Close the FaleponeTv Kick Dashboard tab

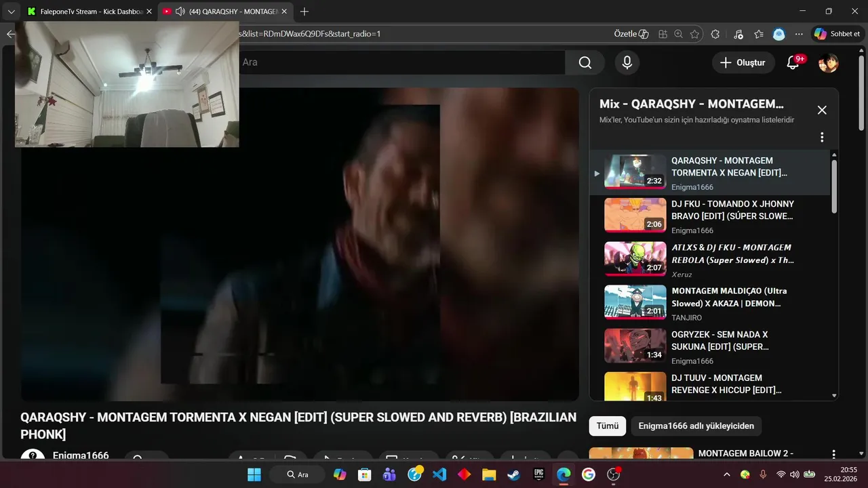tap(149, 12)
